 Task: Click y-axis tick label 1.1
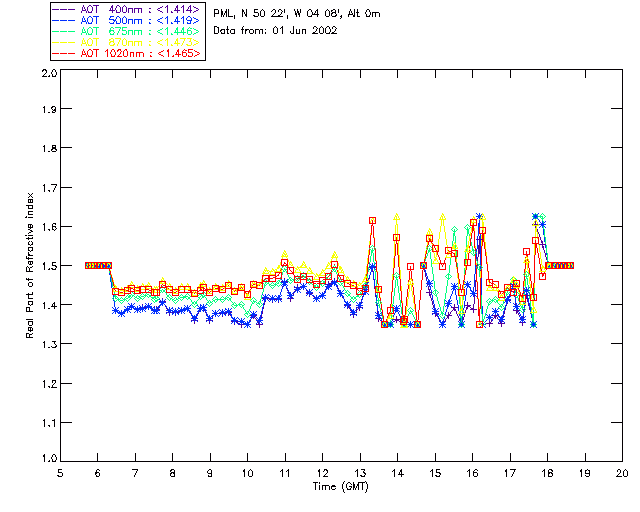pos(49,423)
